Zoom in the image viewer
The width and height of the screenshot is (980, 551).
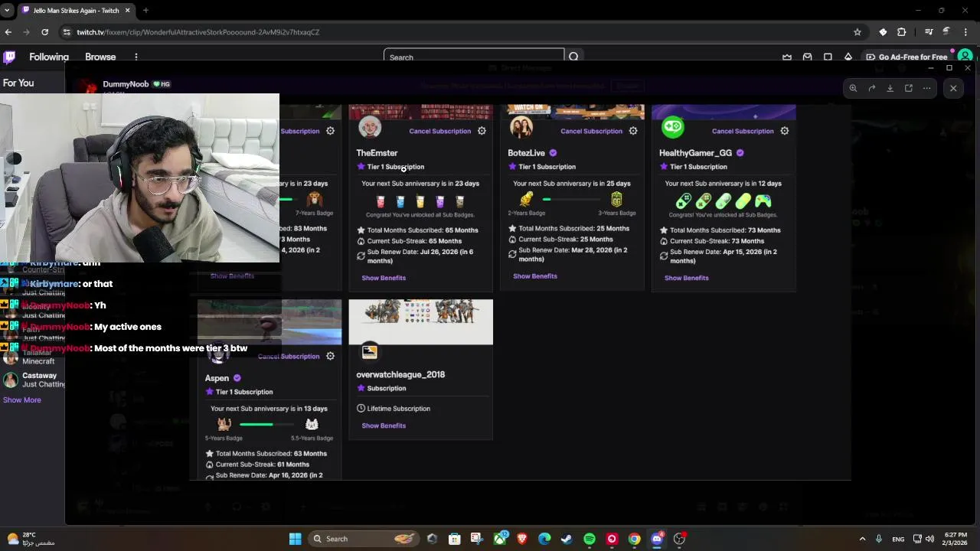[x=853, y=88]
